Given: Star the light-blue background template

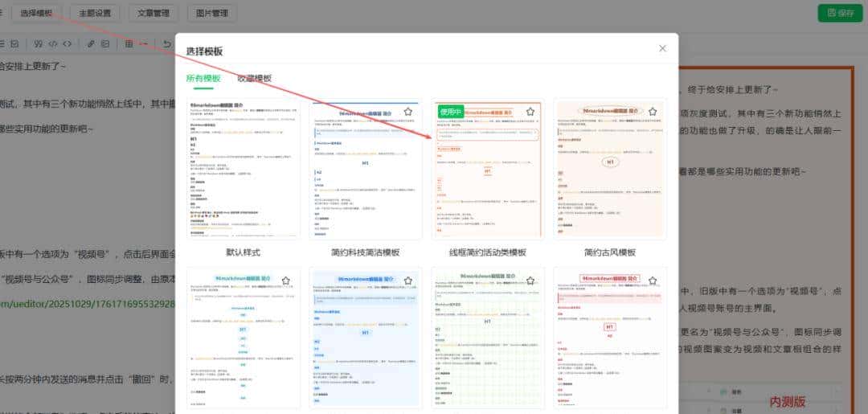Looking at the screenshot, I should pyautogui.click(x=408, y=281).
